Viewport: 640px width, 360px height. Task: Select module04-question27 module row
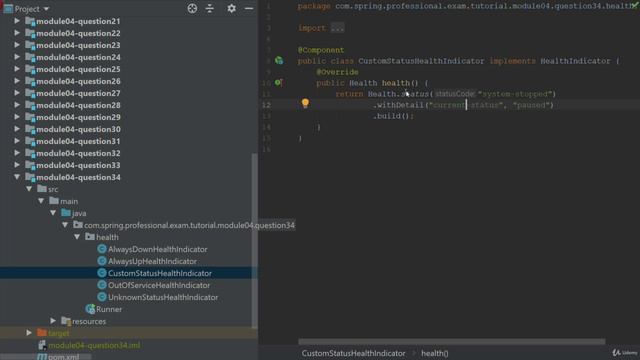tap(78, 93)
